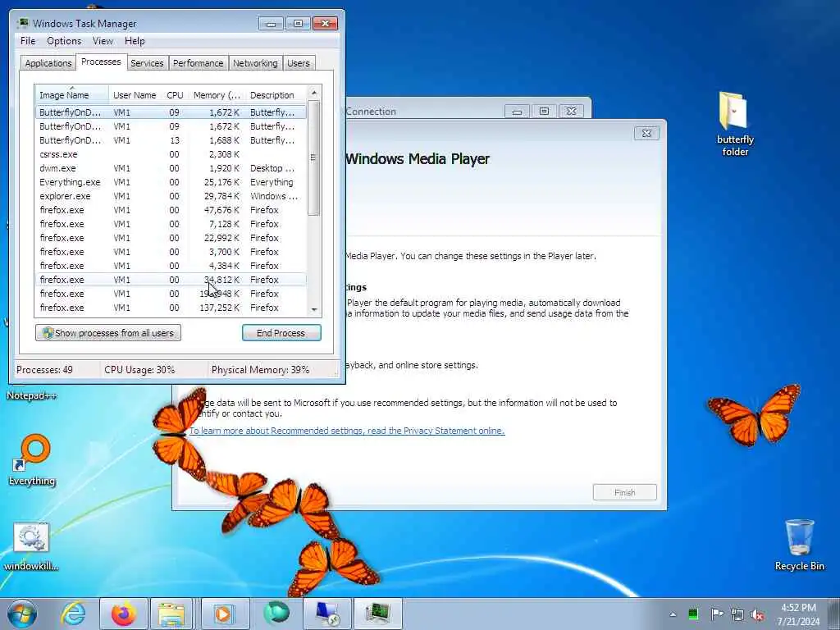Screen dimensions: 840x630
Task: Switch to the Performance tab
Action: pyautogui.click(x=198, y=63)
